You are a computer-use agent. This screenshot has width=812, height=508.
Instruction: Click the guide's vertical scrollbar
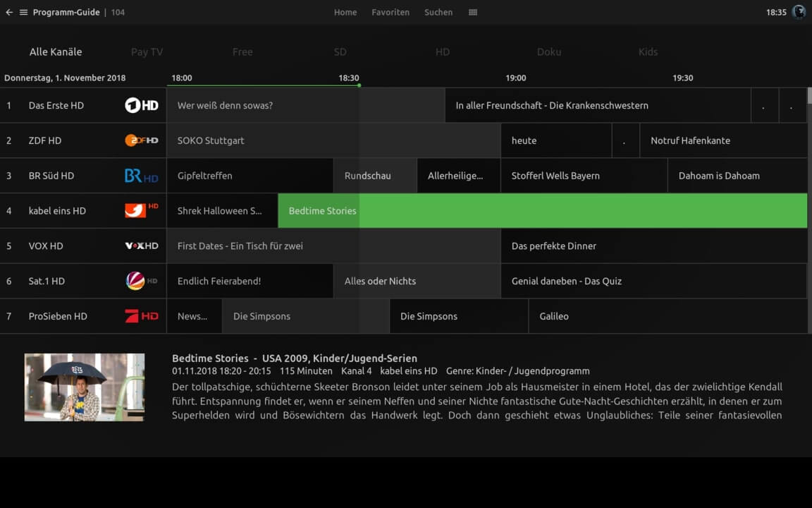[809, 95]
